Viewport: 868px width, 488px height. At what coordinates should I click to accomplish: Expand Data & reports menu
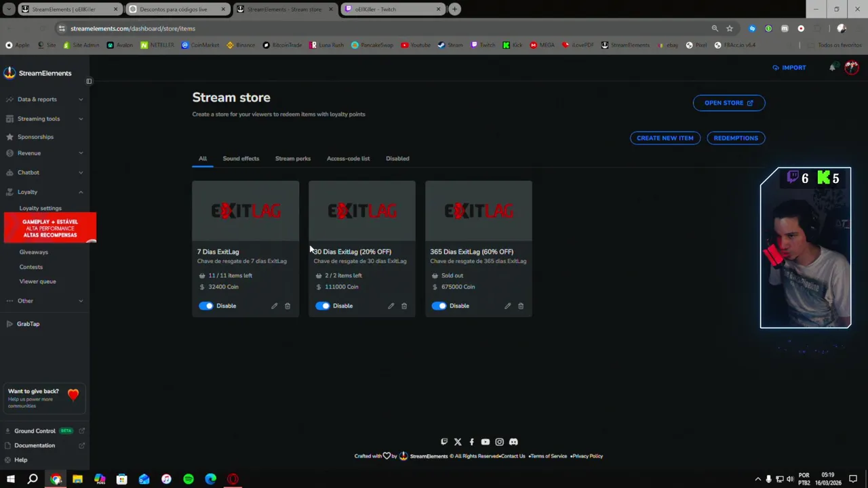pos(45,99)
